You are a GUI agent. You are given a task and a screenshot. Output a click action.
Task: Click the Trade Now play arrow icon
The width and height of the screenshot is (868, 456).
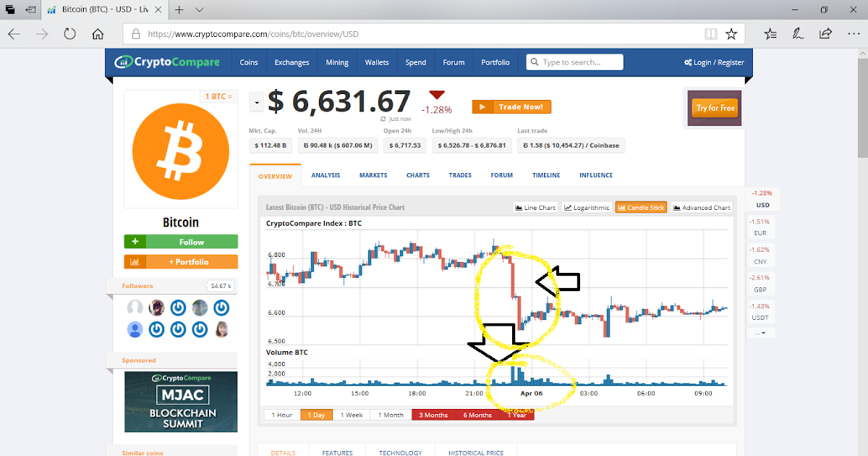(x=482, y=107)
